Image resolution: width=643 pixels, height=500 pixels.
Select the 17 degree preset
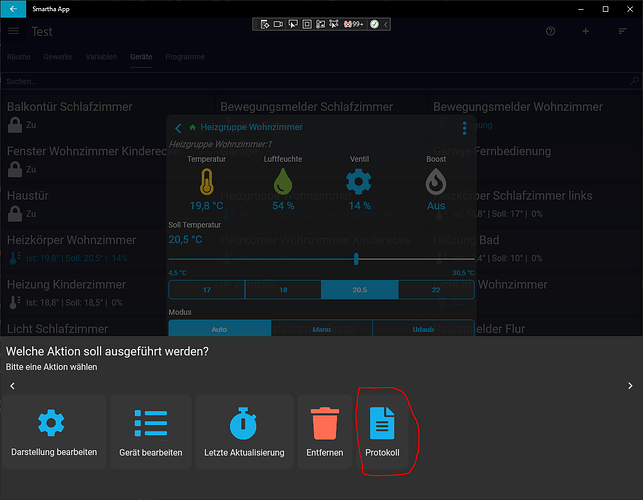point(207,290)
